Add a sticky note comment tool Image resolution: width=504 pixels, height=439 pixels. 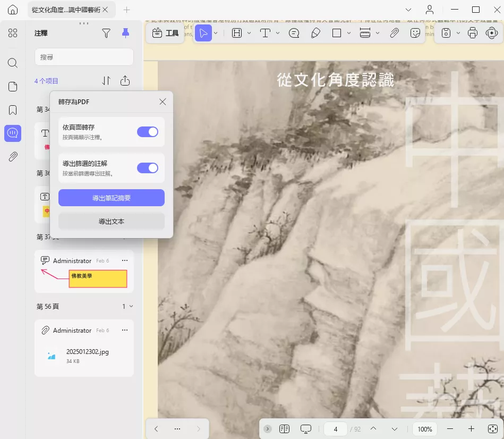(294, 33)
